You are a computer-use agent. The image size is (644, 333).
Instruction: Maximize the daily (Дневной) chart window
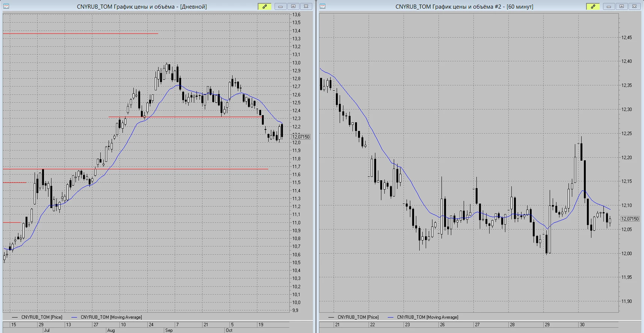point(293,6)
